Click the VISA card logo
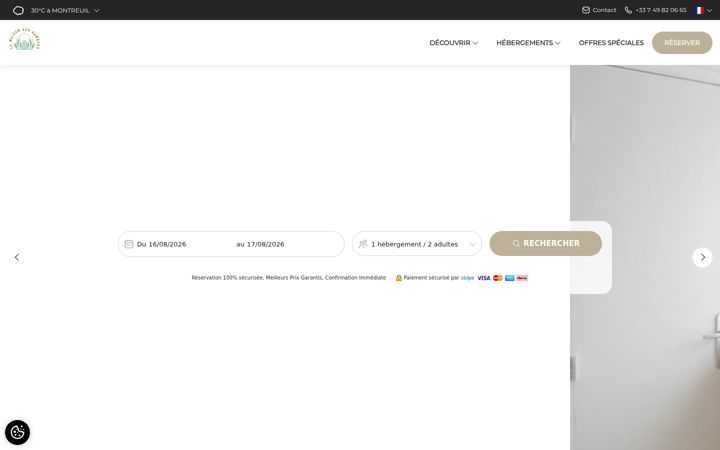Image resolution: width=720 pixels, height=450 pixels. 484,278
